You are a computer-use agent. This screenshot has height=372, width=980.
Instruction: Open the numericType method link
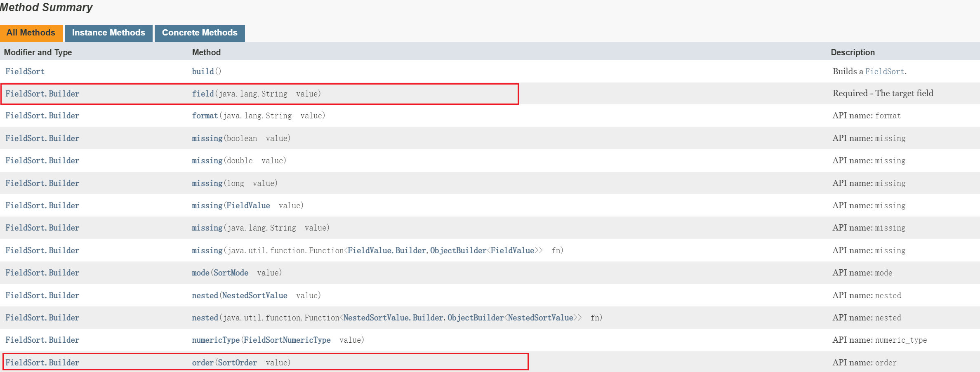[x=216, y=340]
